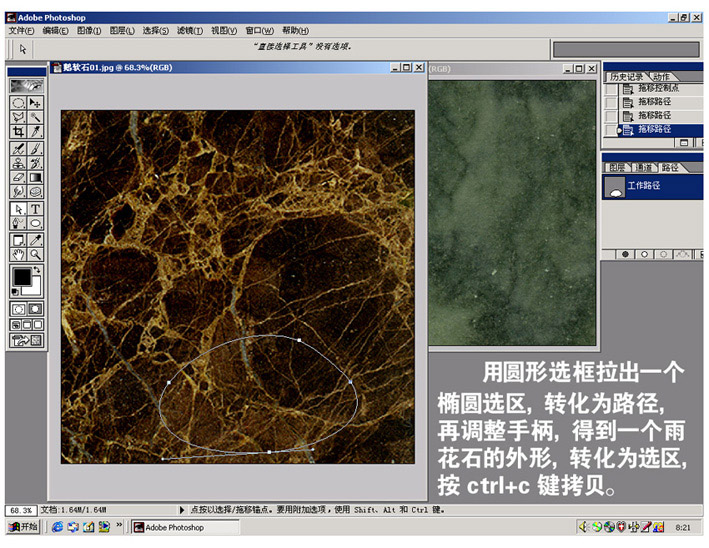Set history brush source for 拖移控制点
The height and width of the screenshot is (548, 709).
coord(610,89)
